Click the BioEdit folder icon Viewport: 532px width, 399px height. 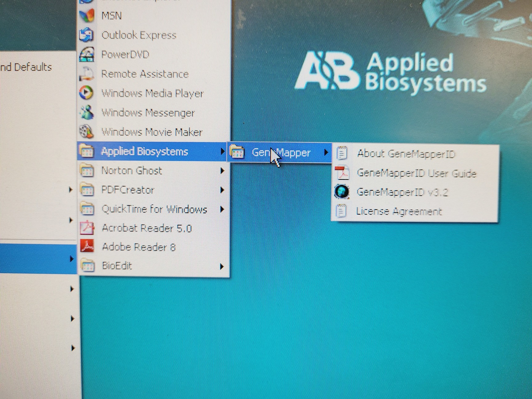coord(88,266)
